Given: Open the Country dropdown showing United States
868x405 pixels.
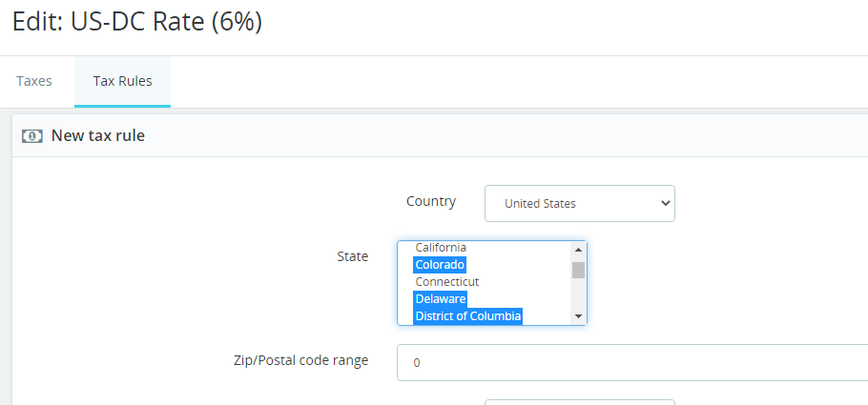Looking at the screenshot, I should coord(579,203).
